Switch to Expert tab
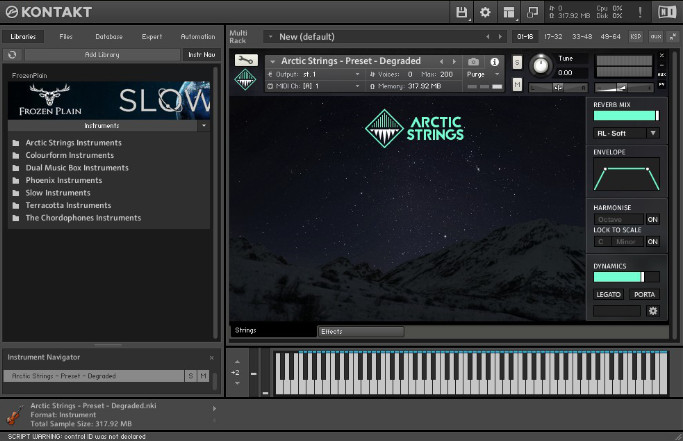 pyautogui.click(x=152, y=37)
